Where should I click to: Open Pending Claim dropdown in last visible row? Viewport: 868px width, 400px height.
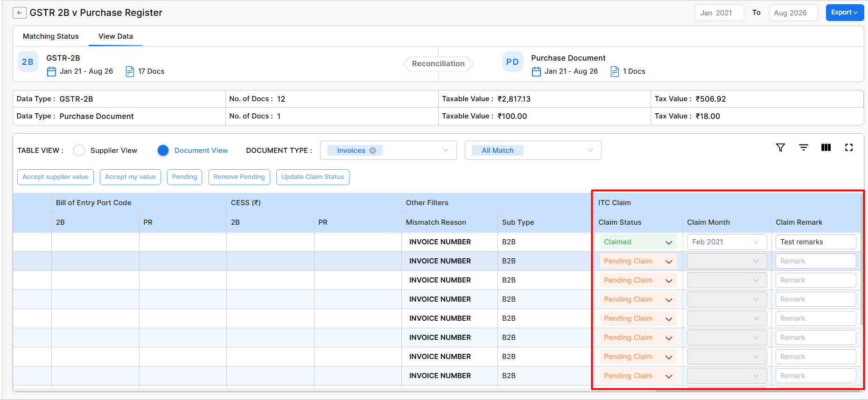tap(638, 376)
